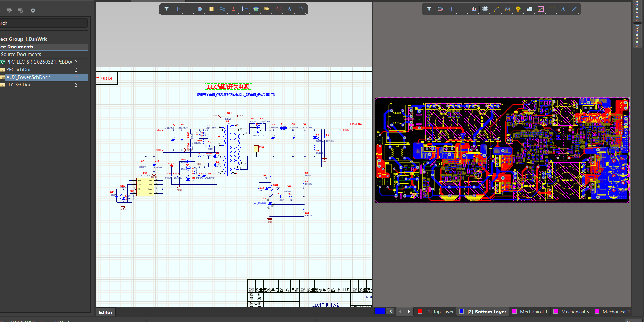This screenshot has width=644, height=322.
Task: Click the PCB snap magnet icon
Action: pos(440,9)
